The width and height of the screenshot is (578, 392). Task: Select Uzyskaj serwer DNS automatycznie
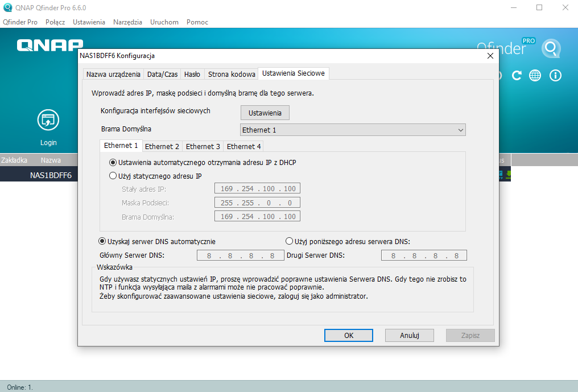(157, 242)
